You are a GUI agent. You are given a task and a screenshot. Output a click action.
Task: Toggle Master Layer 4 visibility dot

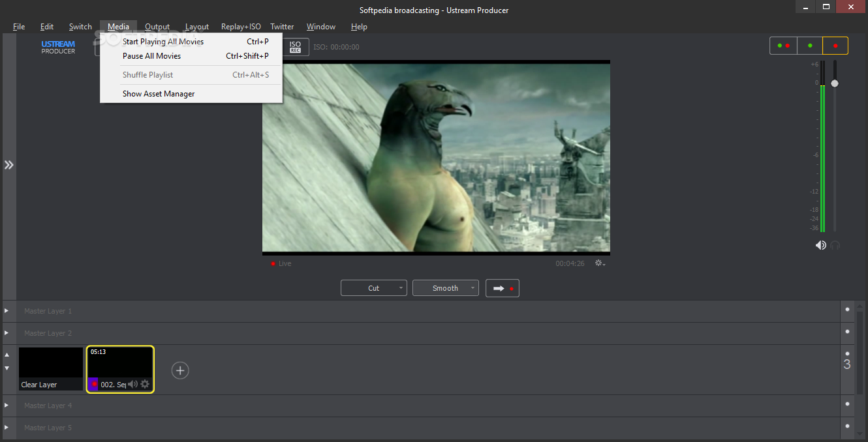[847, 404]
